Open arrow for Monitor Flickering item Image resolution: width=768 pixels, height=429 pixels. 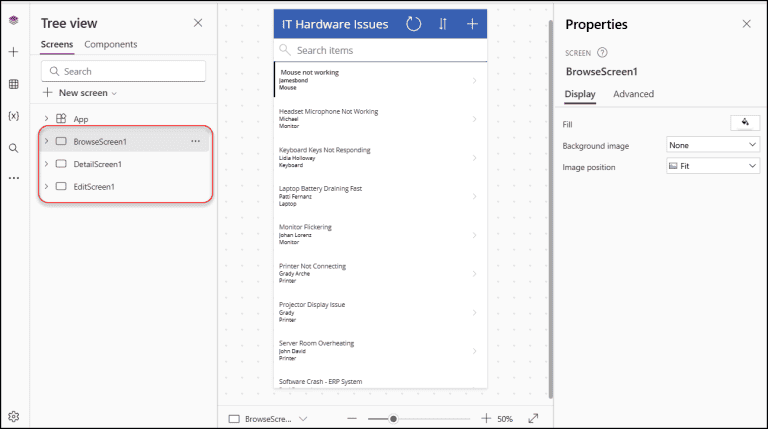474,235
